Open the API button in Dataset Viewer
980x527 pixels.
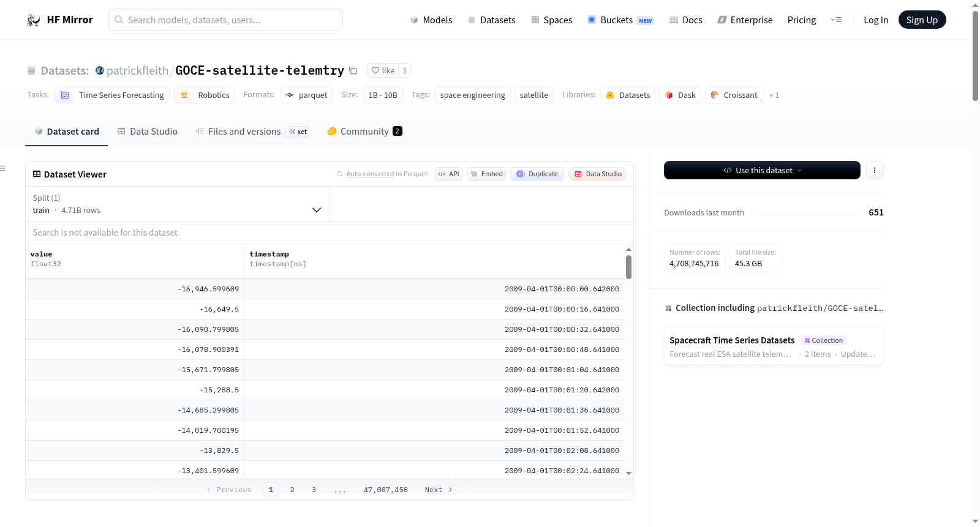point(448,174)
